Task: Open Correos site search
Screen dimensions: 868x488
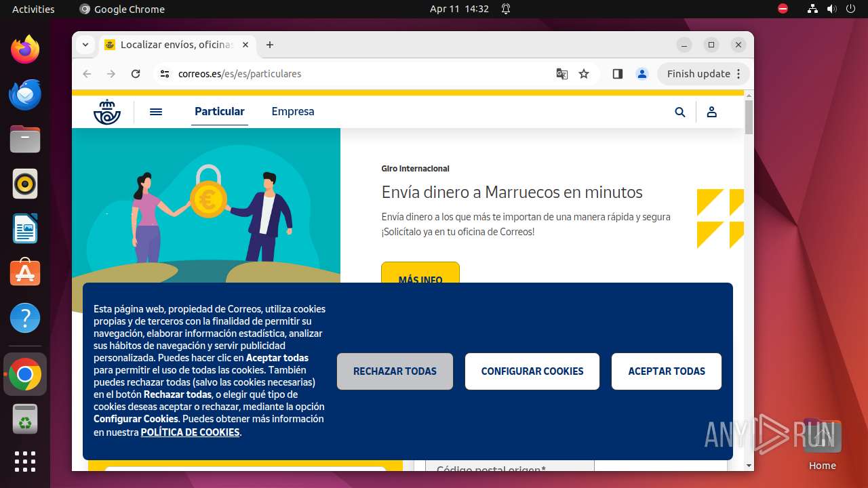Action: click(x=680, y=113)
